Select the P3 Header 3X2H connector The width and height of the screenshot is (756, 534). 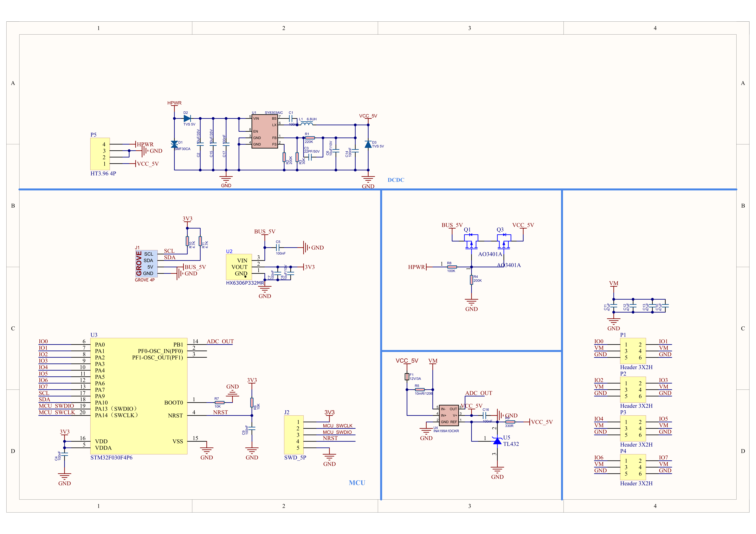[633, 428]
